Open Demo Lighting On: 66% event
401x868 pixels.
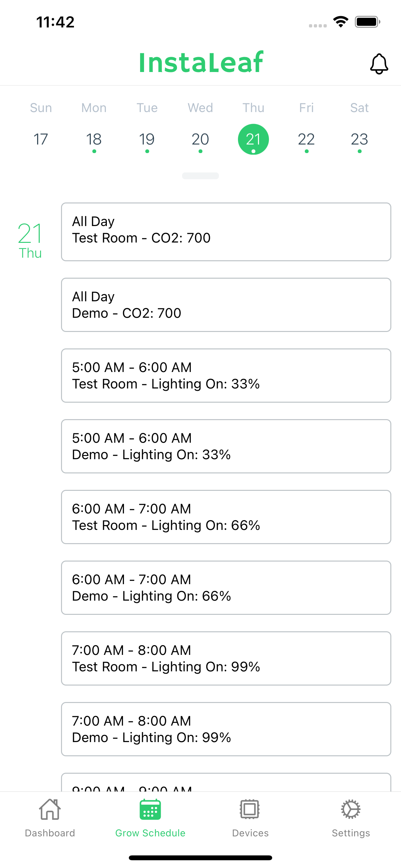pyautogui.click(x=226, y=588)
